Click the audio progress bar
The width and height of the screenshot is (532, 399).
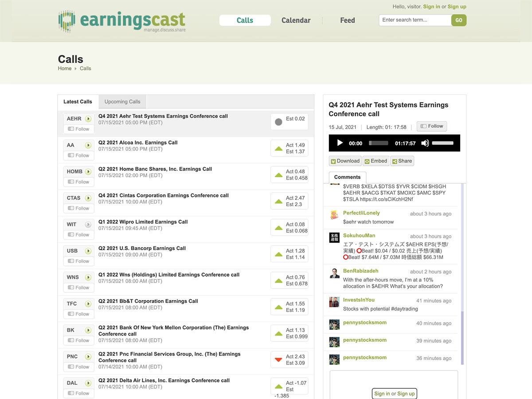(379, 143)
